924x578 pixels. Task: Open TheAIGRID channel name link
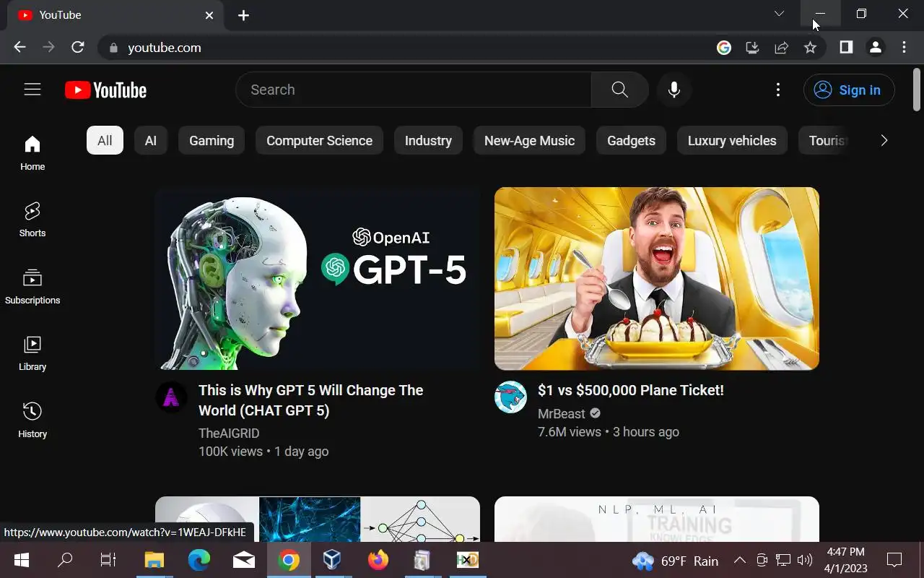click(x=229, y=433)
